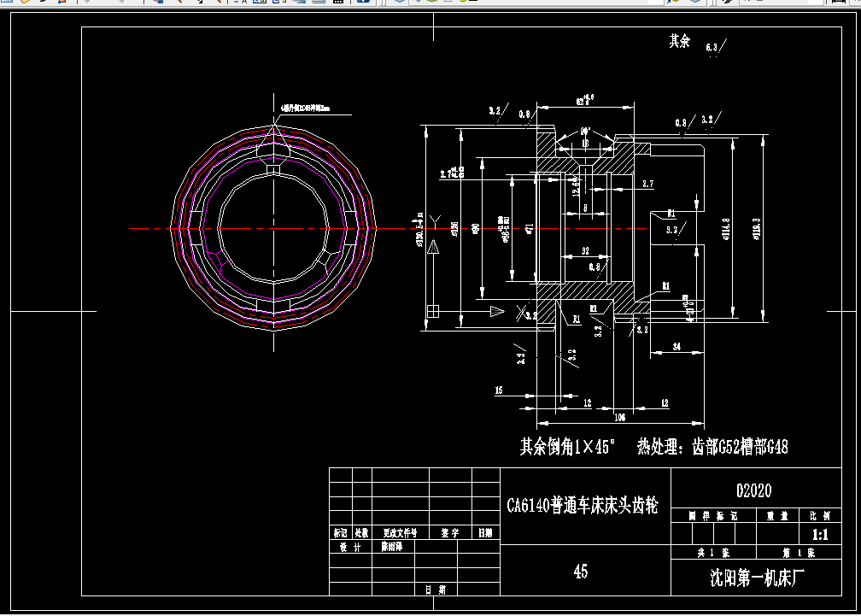This screenshot has width=861, height=616.
Task: Click the vertical scrollbar on the right
Action: tap(857, 308)
